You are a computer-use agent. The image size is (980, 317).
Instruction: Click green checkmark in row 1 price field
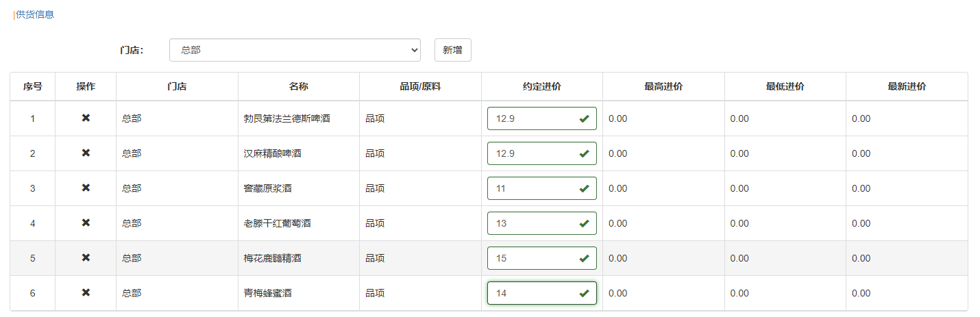pyautogui.click(x=584, y=119)
